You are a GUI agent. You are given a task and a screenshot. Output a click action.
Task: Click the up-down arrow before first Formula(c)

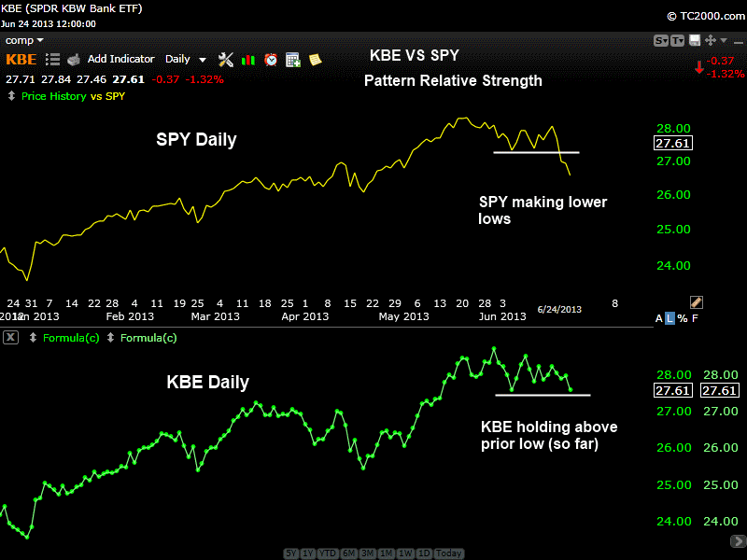[x=33, y=338]
